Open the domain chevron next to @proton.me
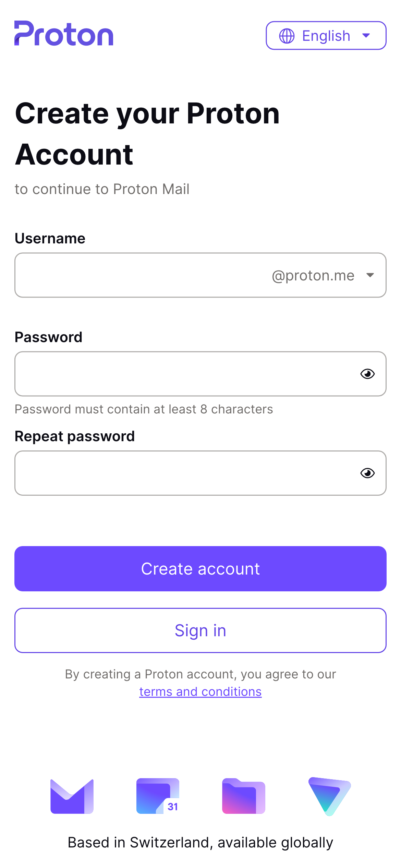This screenshot has height=868, width=401. coord(370,275)
